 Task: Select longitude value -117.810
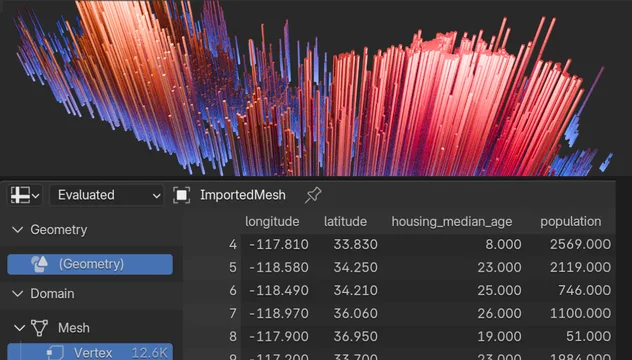tap(279, 244)
